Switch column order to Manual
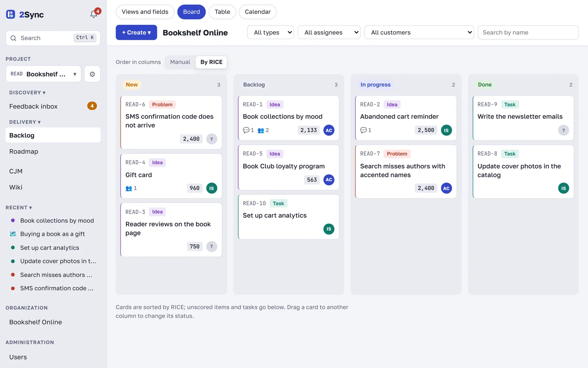 click(x=180, y=62)
